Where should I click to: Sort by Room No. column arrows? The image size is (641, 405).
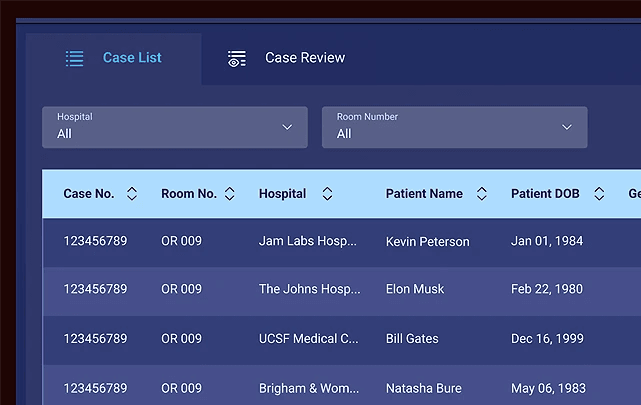pos(229,194)
